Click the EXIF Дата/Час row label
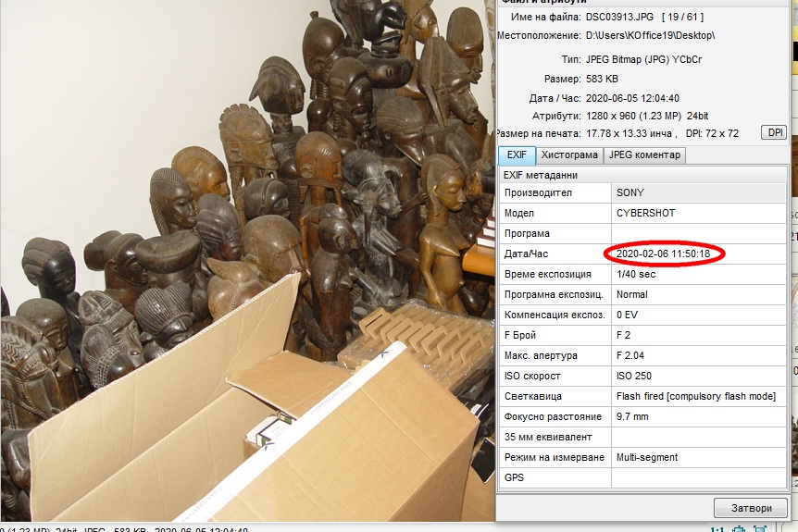 [x=526, y=254]
